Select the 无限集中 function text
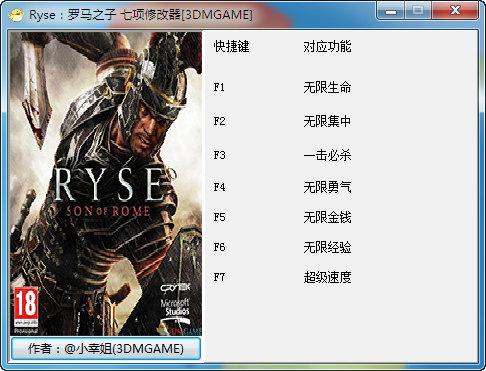This screenshot has width=486, height=371. click(327, 121)
